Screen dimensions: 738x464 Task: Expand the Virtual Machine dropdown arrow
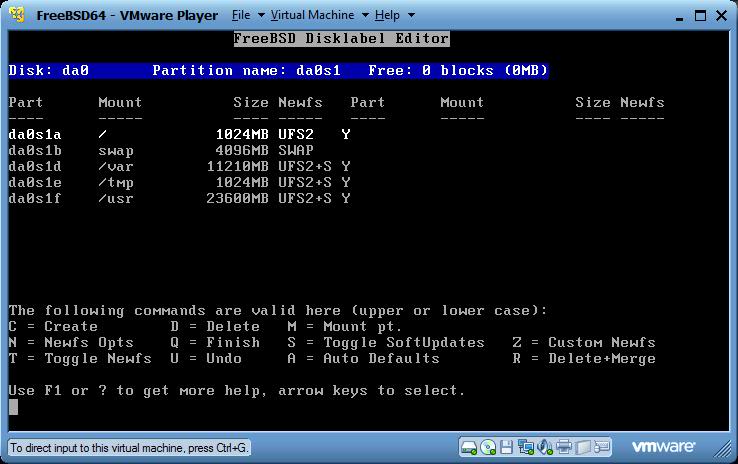point(365,15)
